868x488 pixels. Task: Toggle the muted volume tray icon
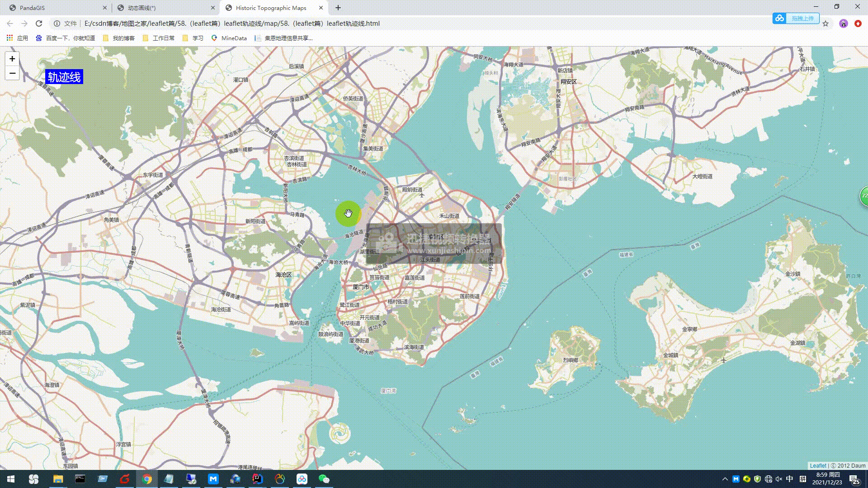click(778, 479)
